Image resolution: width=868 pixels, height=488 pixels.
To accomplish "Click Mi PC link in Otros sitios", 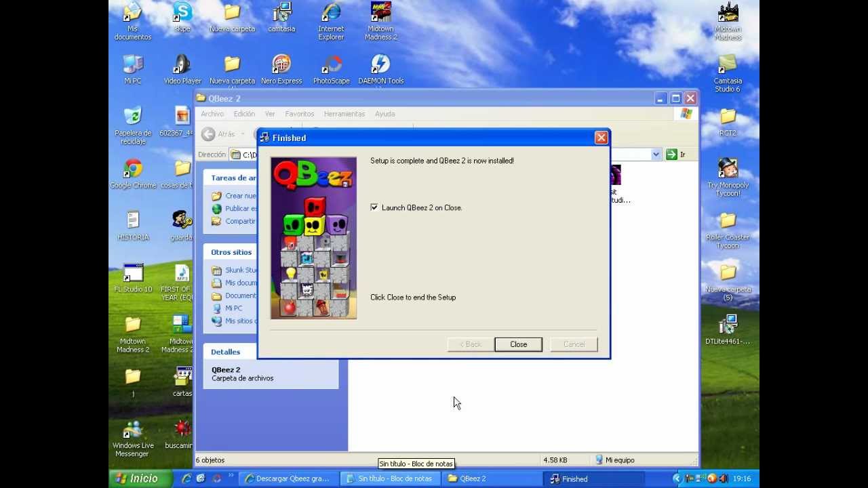I will tap(233, 308).
